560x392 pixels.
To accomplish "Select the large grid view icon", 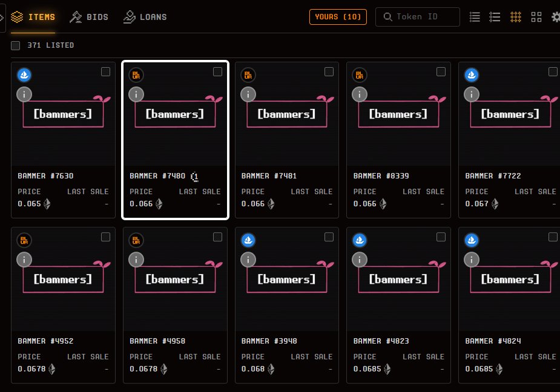I will [x=536, y=17].
